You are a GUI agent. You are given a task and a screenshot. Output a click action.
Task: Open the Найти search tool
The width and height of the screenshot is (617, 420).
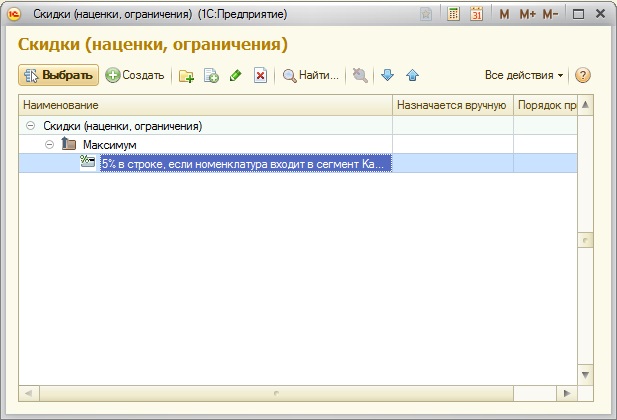(x=311, y=75)
